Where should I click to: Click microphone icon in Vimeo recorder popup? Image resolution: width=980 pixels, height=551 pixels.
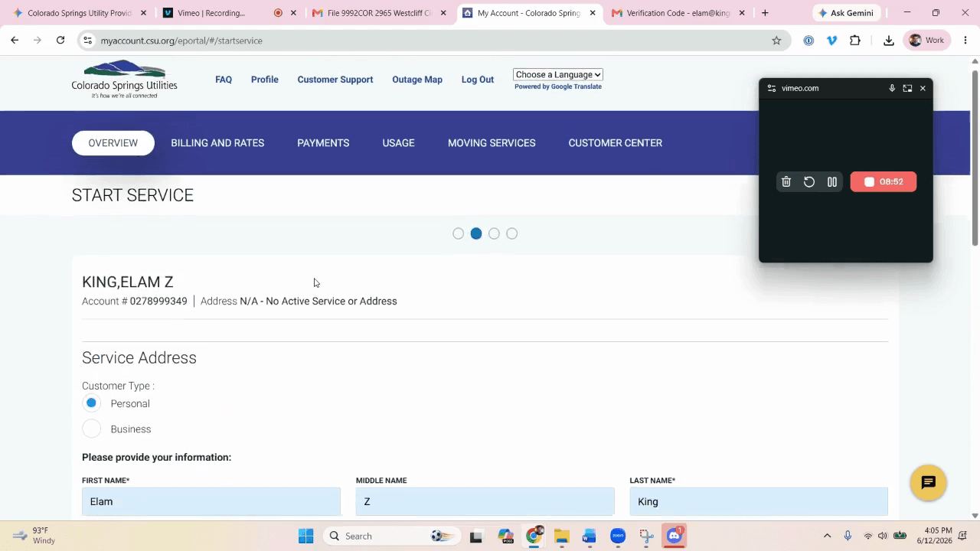point(892,88)
